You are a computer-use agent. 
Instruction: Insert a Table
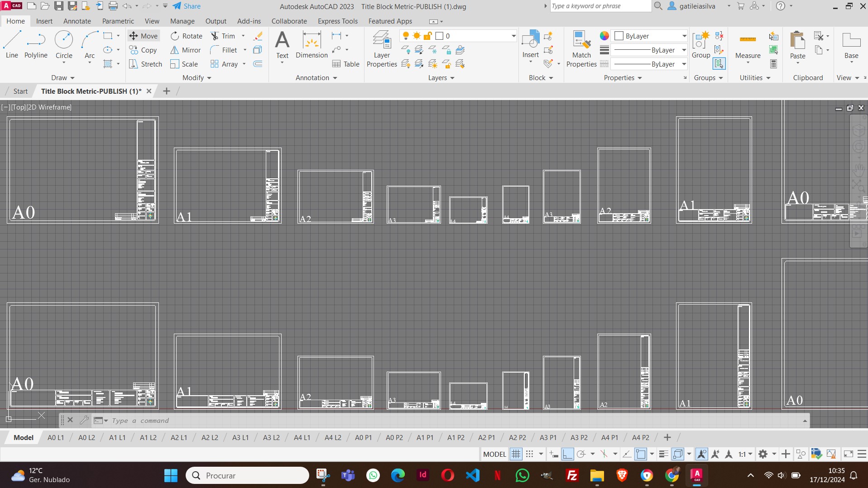tap(346, 64)
